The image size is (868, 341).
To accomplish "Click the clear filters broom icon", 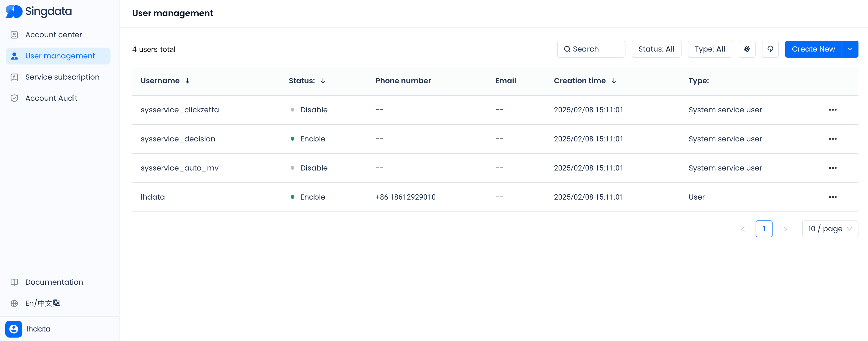I will click(747, 49).
